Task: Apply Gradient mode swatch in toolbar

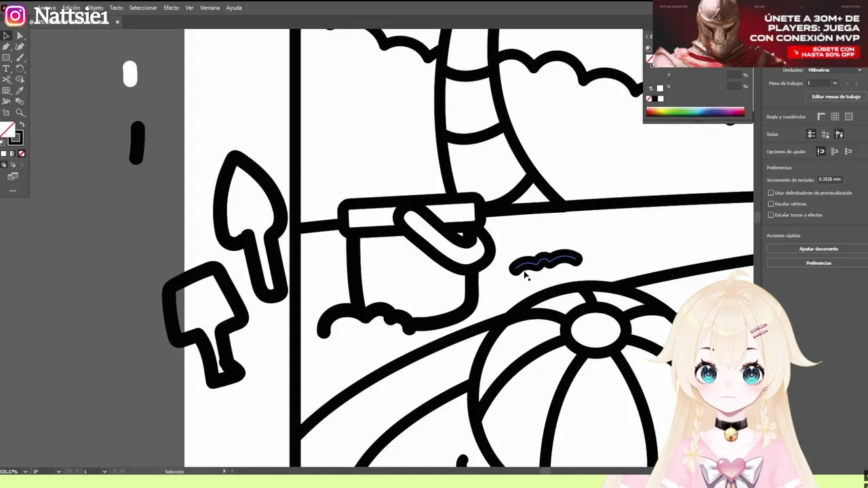Action: pyautogui.click(x=12, y=154)
